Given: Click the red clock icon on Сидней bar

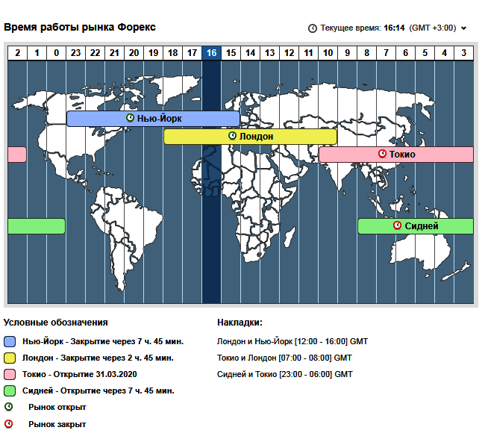Looking at the screenshot, I should 398,225.
